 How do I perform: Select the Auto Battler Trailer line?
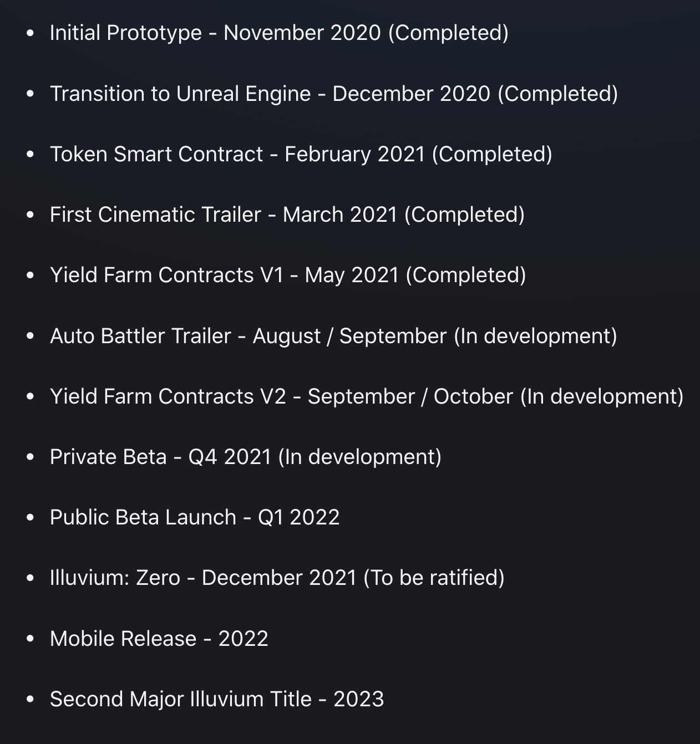(x=333, y=336)
